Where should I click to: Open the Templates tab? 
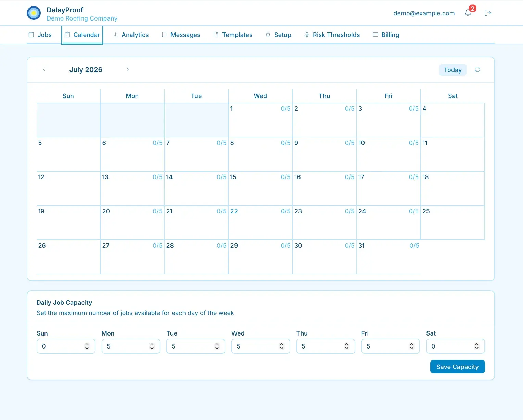click(x=233, y=35)
